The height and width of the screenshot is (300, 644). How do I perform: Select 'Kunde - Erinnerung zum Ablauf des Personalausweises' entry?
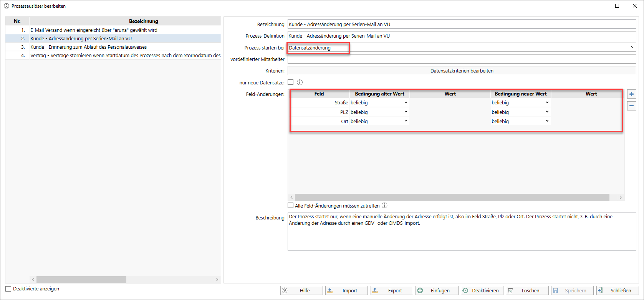(x=88, y=47)
